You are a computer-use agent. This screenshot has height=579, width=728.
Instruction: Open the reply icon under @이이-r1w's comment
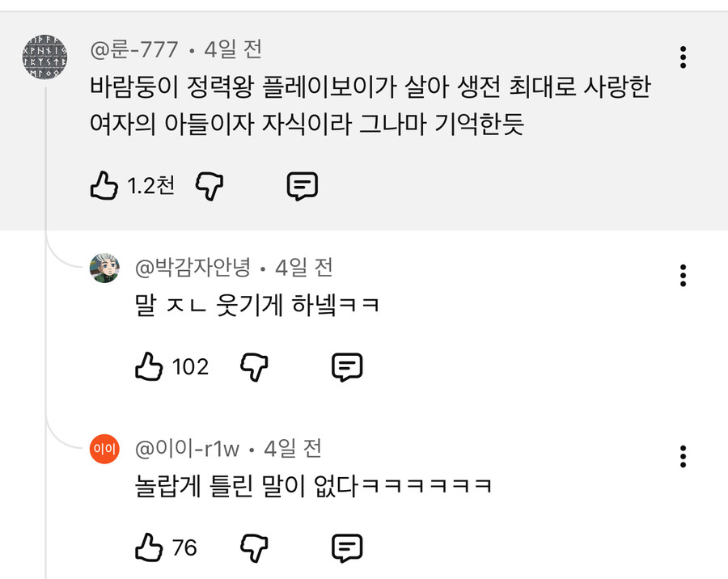click(x=348, y=547)
